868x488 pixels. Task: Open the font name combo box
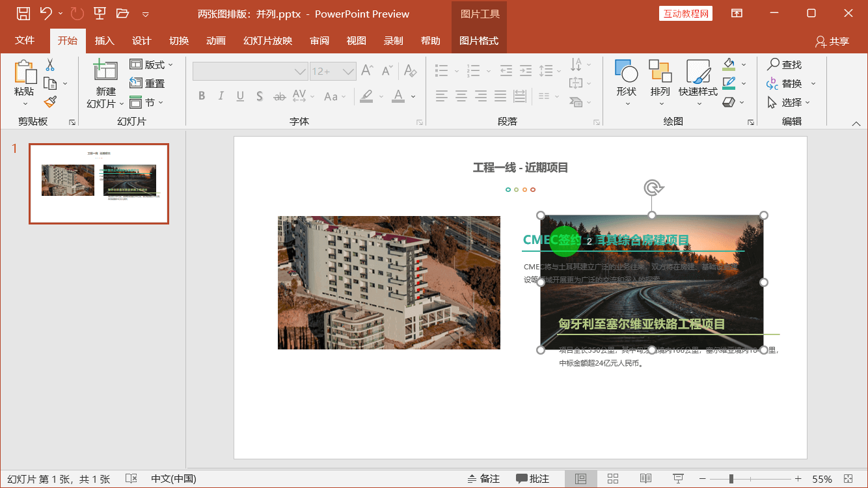250,72
